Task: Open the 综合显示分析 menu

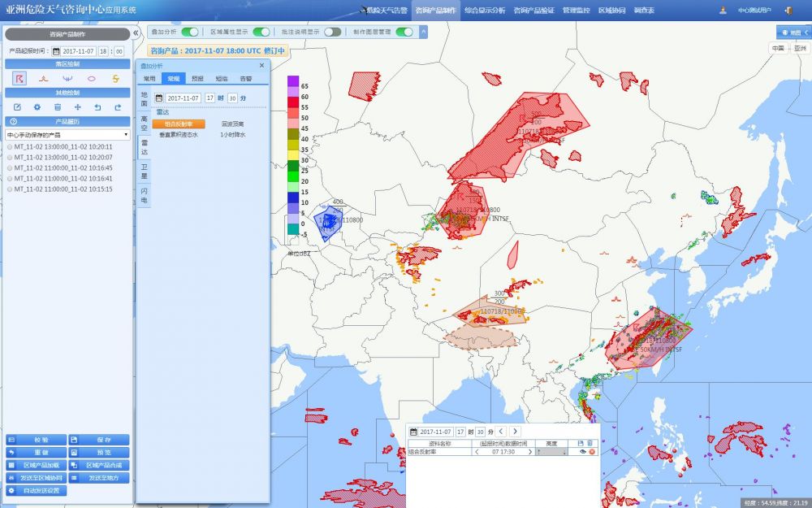Action: click(x=485, y=11)
